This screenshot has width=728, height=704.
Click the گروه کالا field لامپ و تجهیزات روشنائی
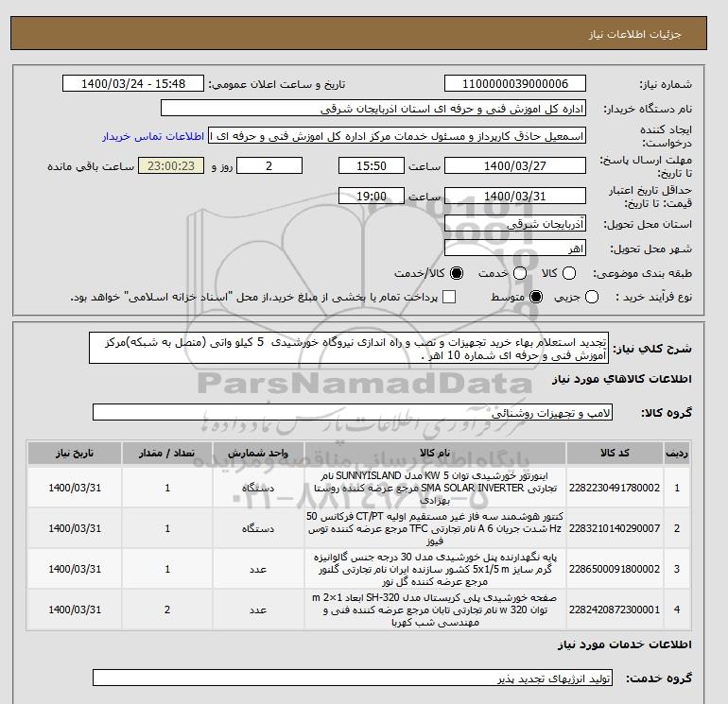pos(353,412)
